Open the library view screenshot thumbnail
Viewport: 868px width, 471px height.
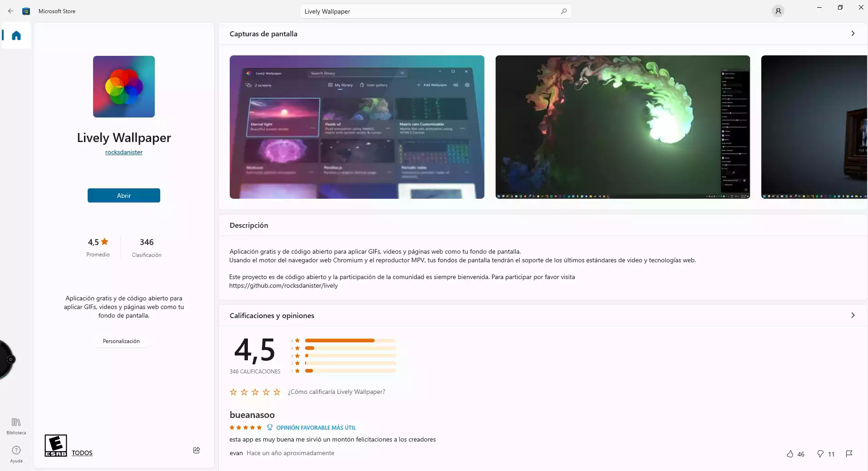(x=357, y=127)
